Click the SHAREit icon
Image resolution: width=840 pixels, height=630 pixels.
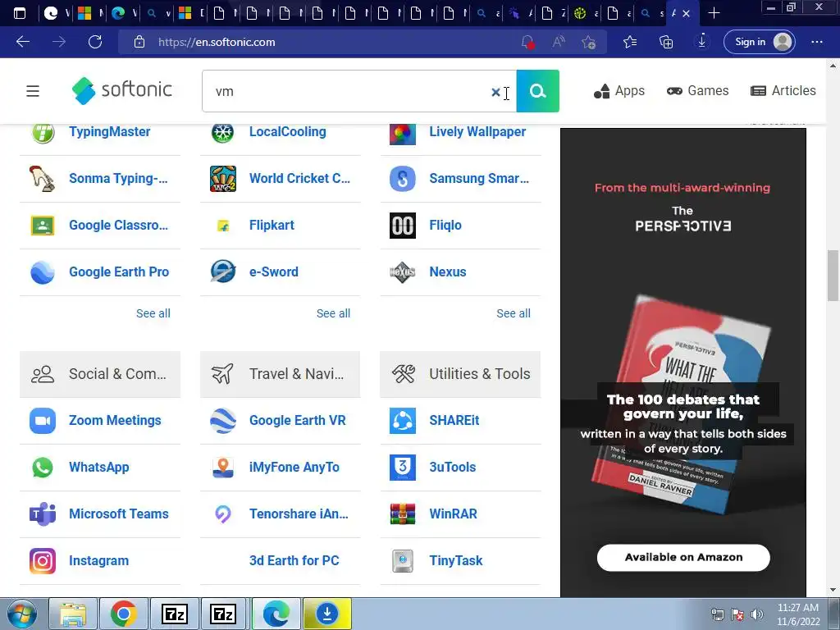(403, 421)
